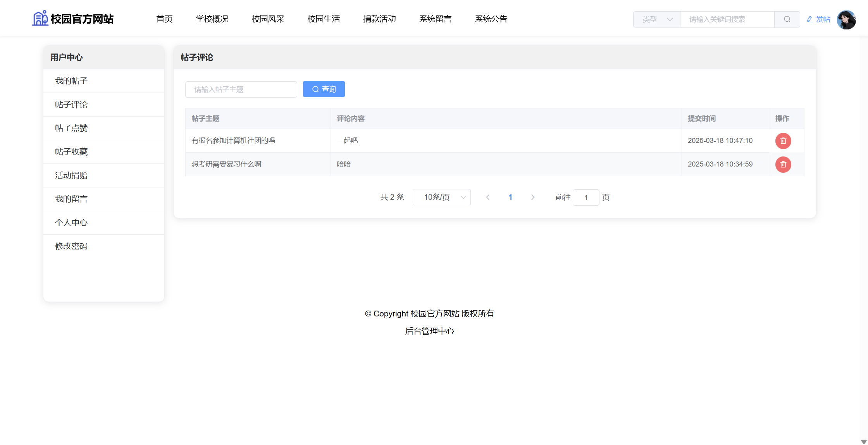Focus the 请输入帖子主题 input field
Image resolution: width=868 pixels, height=445 pixels.
pyautogui.click(x=241, y=89)
